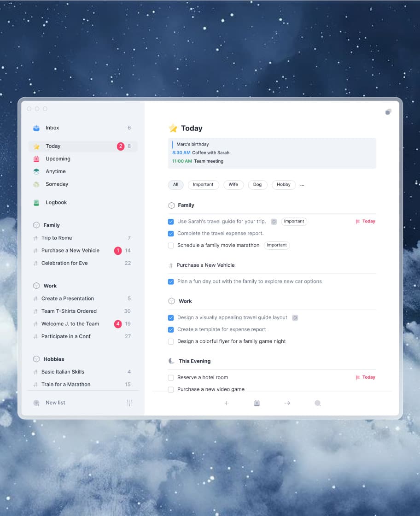The image size is (420, 516).
Task: Click the Today page title
Action: click(x=192, y=129)
